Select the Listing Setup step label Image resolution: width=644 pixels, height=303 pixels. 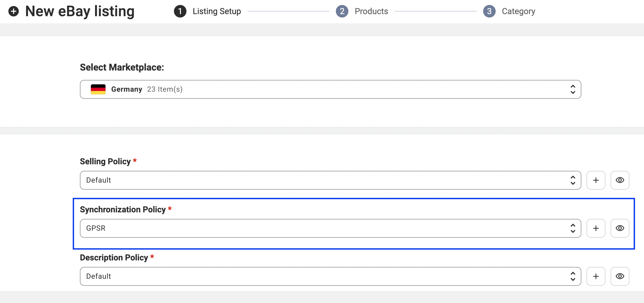pyautogui.click(x=217, y=11)
